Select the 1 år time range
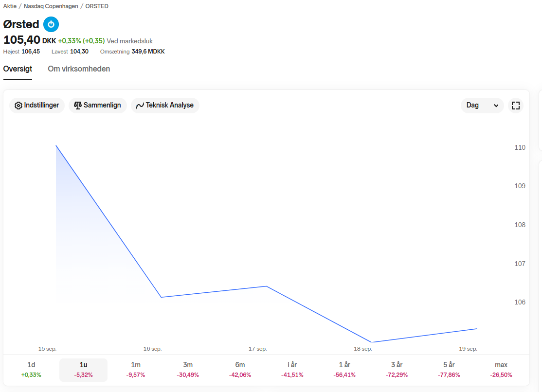 (x=344, y=370)
